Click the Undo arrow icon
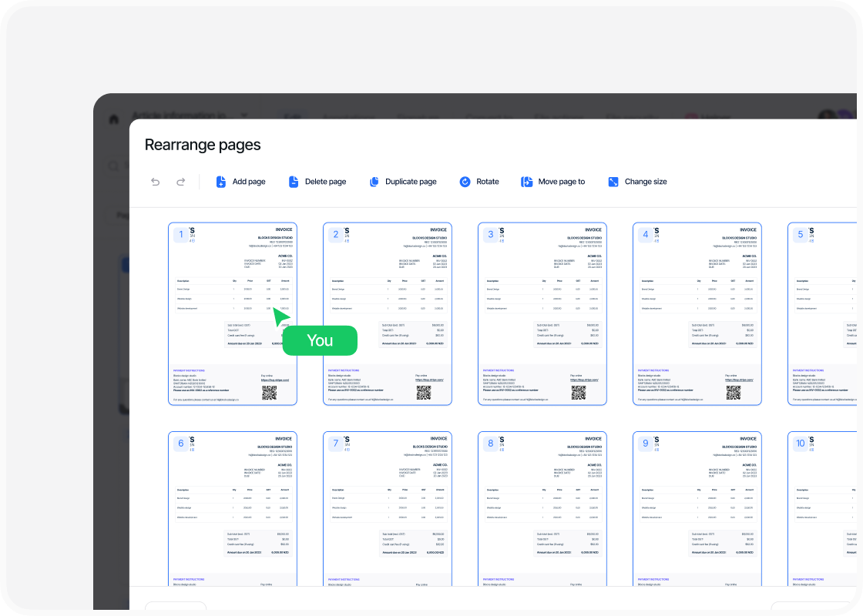Image resolution: width=863 pixels, height=616 pixels. click(x=156, y=182)
